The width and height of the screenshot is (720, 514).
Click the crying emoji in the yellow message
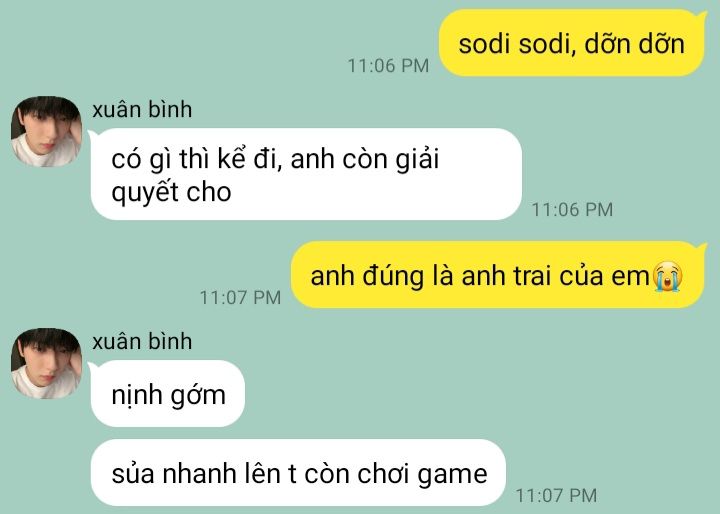pyautogui.click(x=668, y=277)
